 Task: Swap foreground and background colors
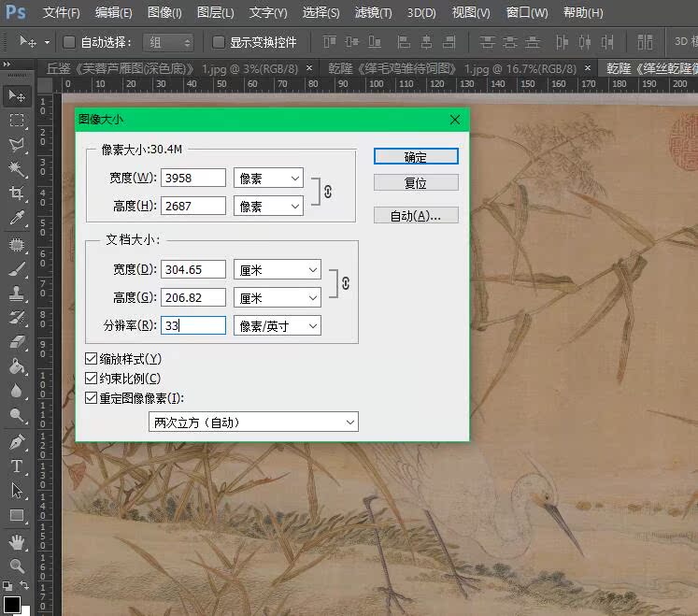tap(24, 585)
